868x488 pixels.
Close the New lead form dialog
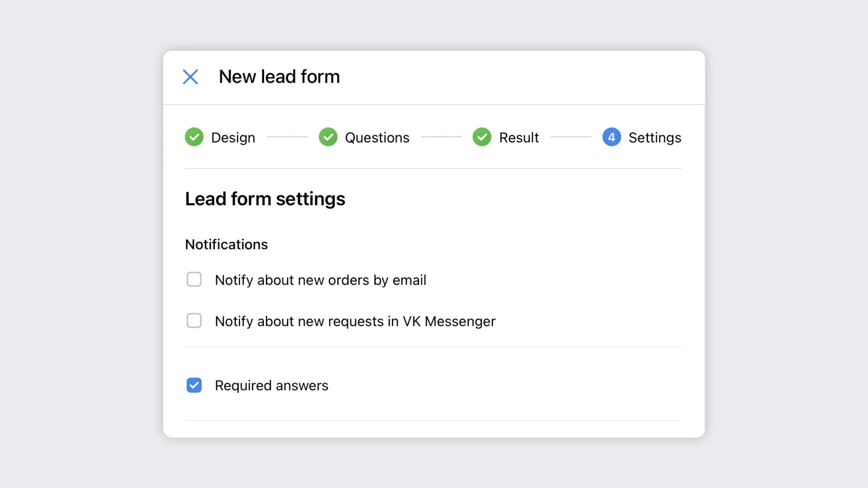coord(190,77)
